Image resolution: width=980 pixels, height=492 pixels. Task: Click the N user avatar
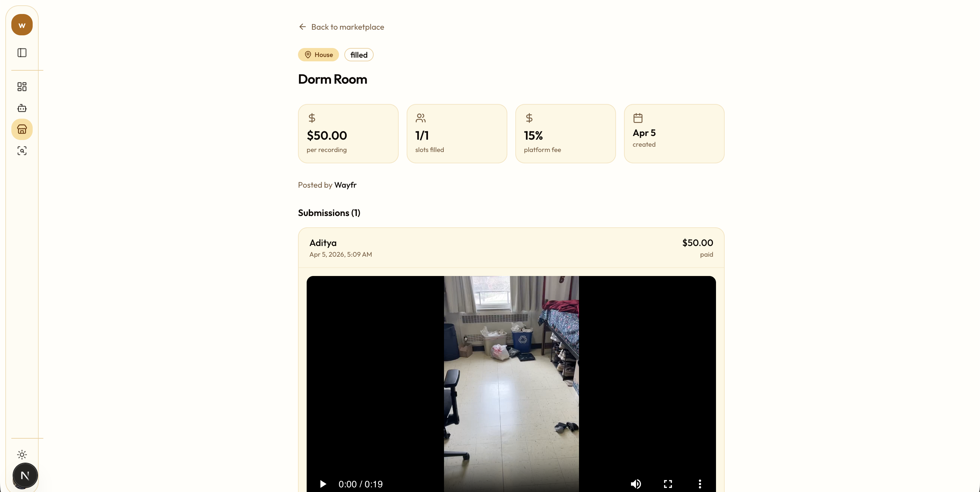25,475
